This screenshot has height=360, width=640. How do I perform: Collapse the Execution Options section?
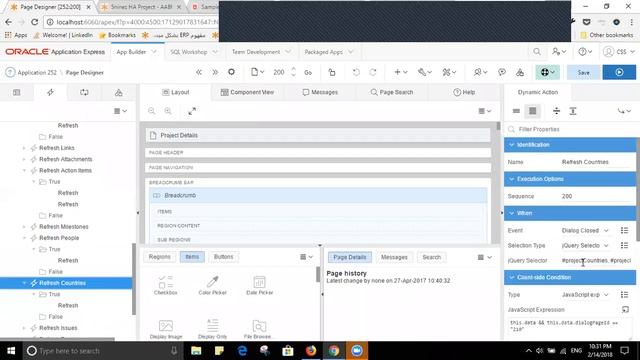(x=511, y=179)
